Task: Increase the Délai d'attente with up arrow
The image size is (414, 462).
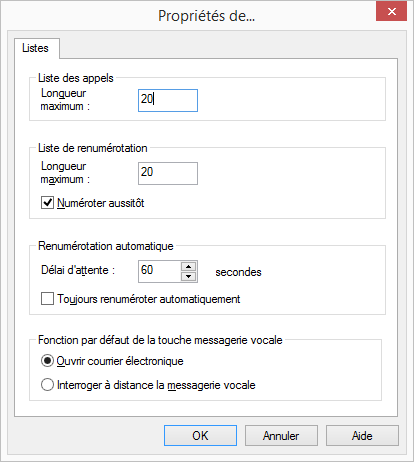Action: click(x=189, y=266)
